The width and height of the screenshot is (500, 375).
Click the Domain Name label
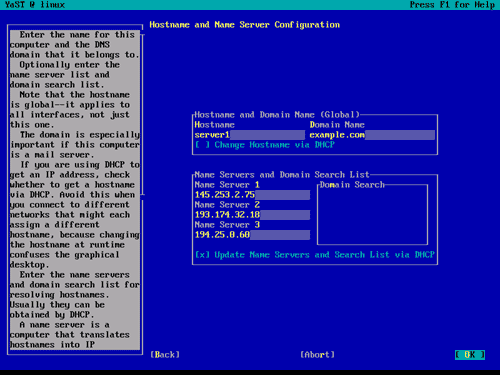coord(337,125)
